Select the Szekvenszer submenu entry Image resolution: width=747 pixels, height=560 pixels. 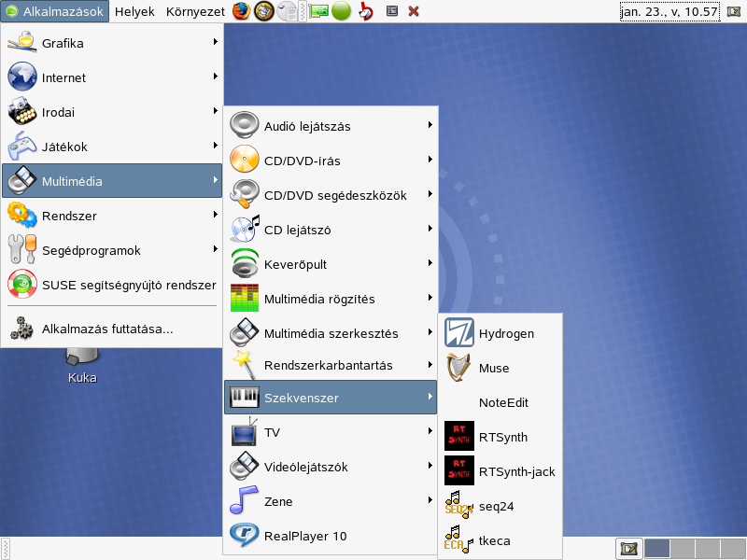pos(331,398)
